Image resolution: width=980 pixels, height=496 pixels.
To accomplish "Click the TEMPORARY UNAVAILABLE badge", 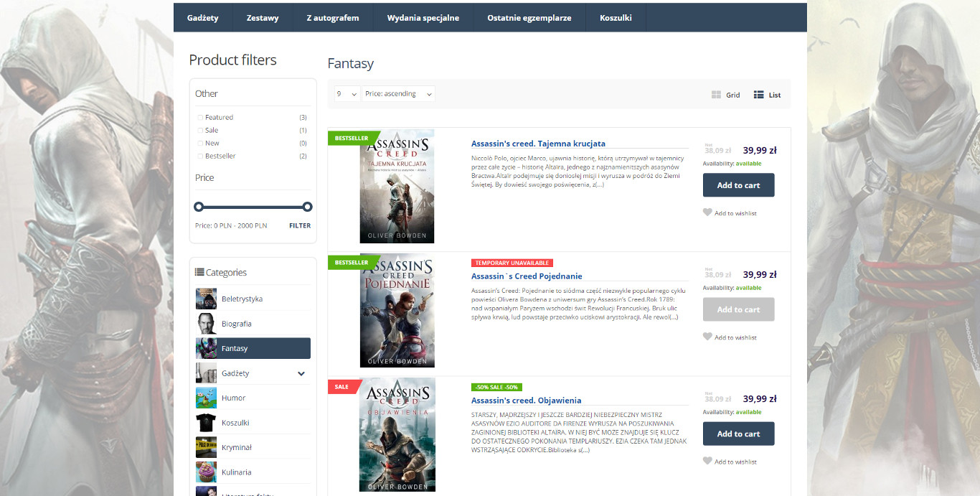I will (512, 263).
